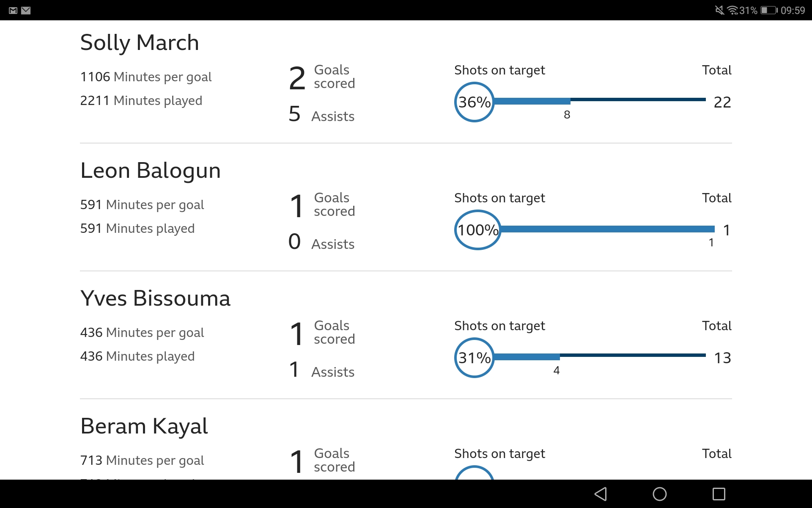Tap Solly March's 5 Assists stat

321,115
